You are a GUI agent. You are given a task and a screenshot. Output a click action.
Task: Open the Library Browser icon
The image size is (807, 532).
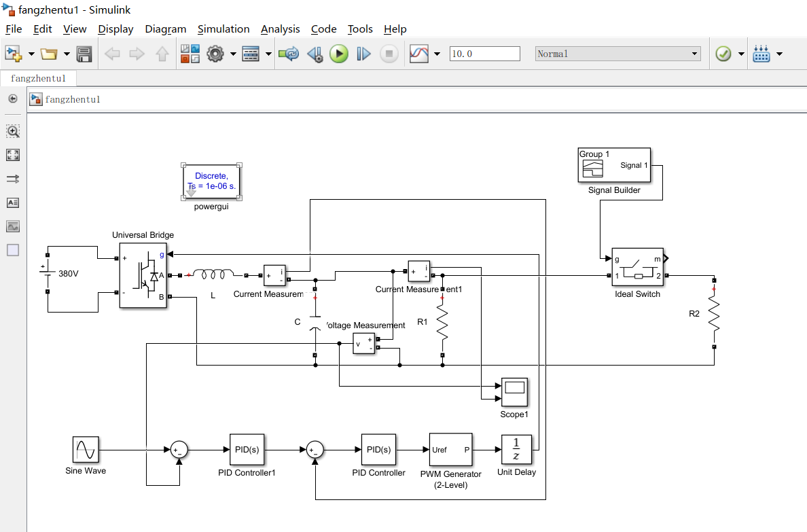(x=190, y=54)
